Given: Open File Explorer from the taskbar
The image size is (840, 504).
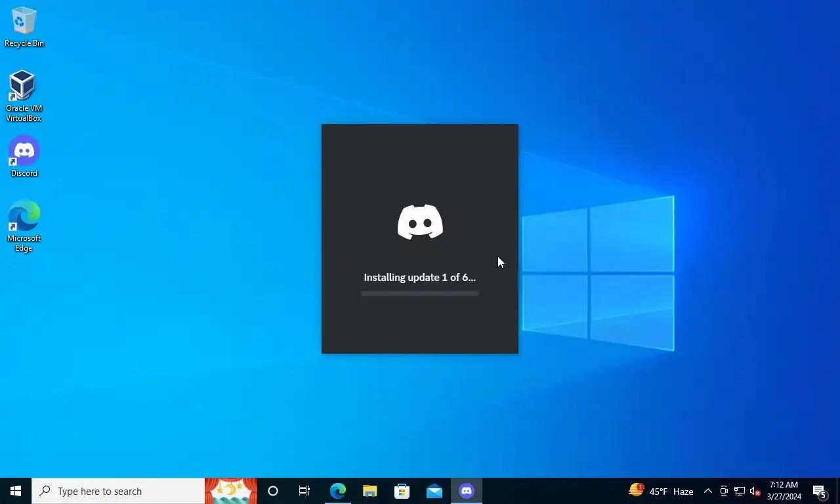Looking at the screenshot, I should (x=369, y=491).
